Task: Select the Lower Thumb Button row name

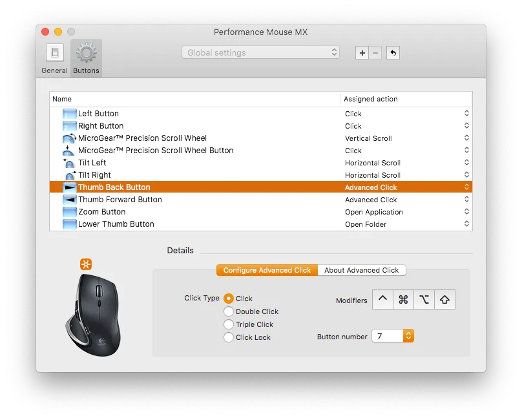Action: coord(116,224)
